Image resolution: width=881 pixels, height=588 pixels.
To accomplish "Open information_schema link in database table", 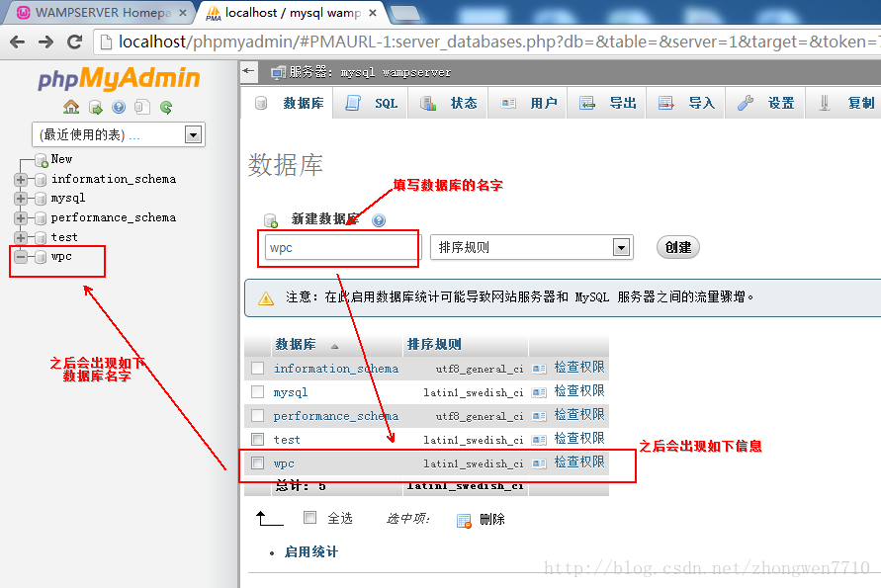I will [x=336, y=369].
